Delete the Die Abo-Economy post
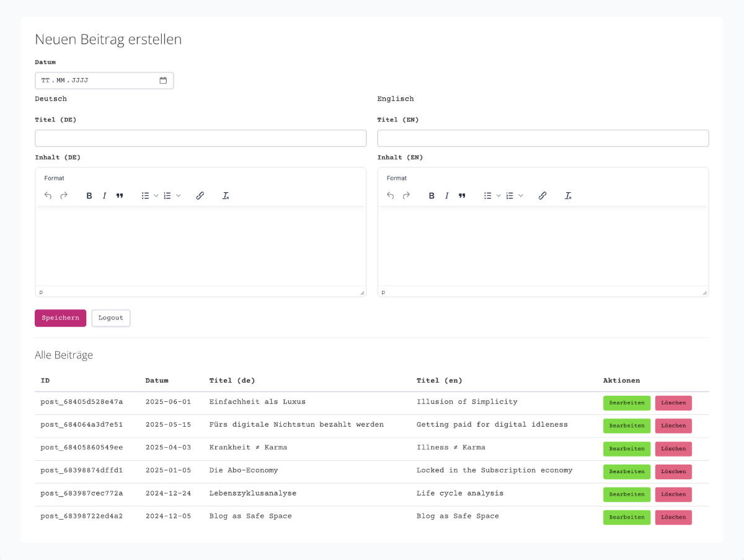The image size is (744, 560). [673, 471]
